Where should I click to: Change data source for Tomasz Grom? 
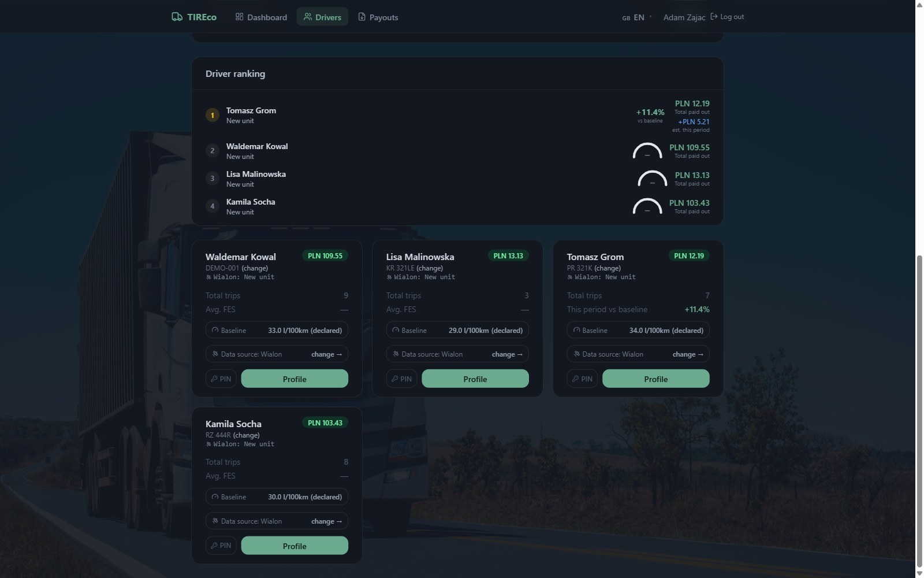(688, 354)
